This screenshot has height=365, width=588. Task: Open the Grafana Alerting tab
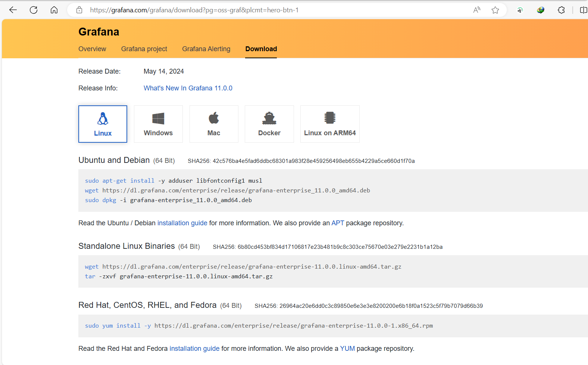coord(206,49)
